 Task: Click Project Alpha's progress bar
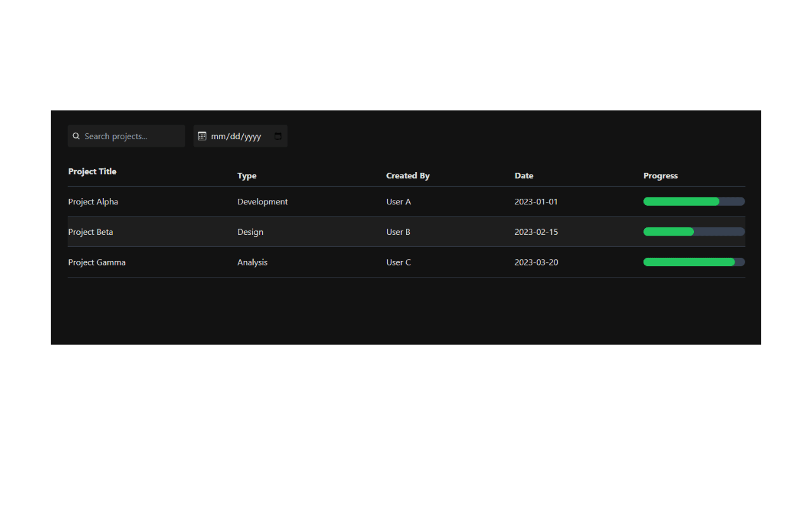(694, 201)
